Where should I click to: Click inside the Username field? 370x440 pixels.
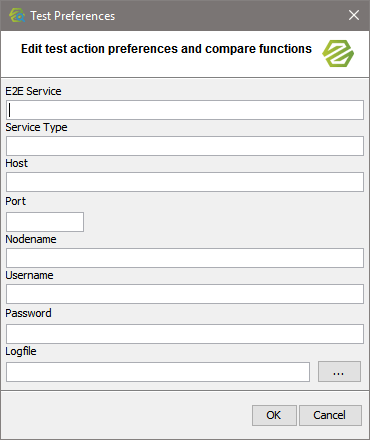[185, 294]
